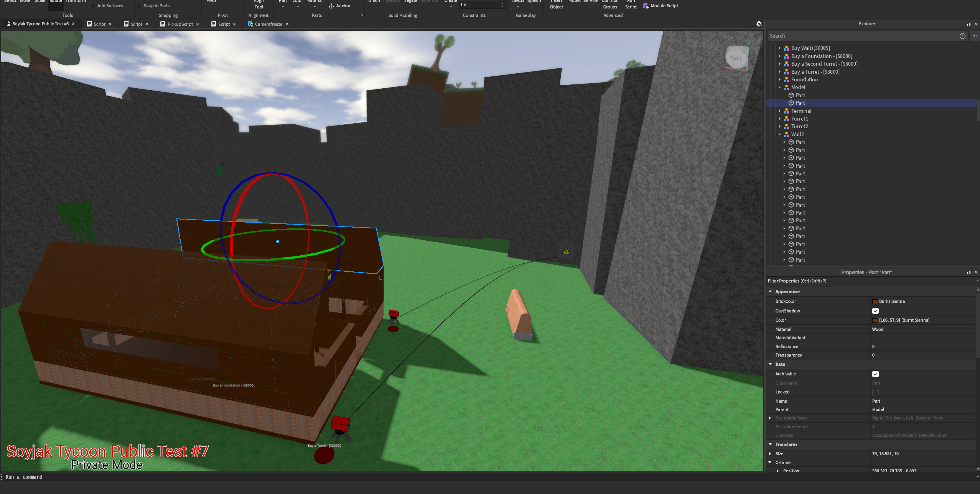Select Buy a Turret - [$3000] in Explorer
This screenshot has height=494, width=980.
tap(815, 72)
